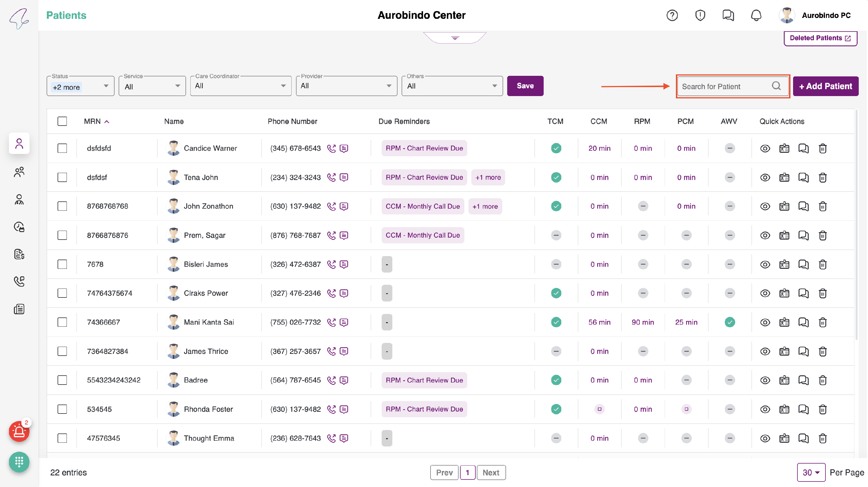The image size is (868, 487).
Task: Change the 30 per page dropdown
Action: (x=811, y=473)
